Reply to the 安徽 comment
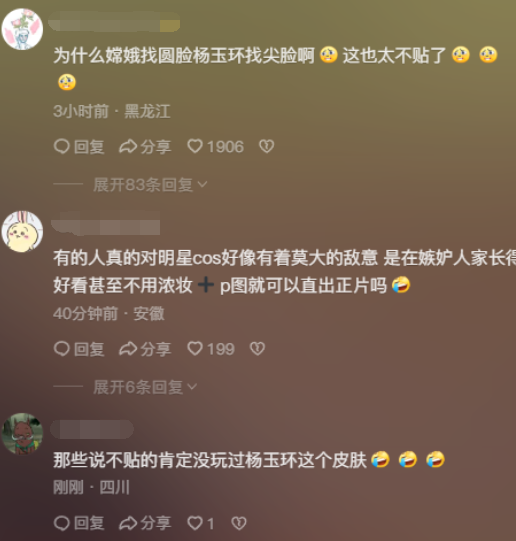 coord(79,349)
